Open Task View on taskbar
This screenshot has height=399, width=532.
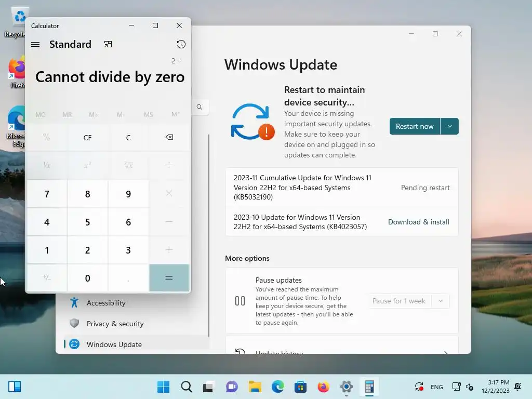[x=209, y=387]
